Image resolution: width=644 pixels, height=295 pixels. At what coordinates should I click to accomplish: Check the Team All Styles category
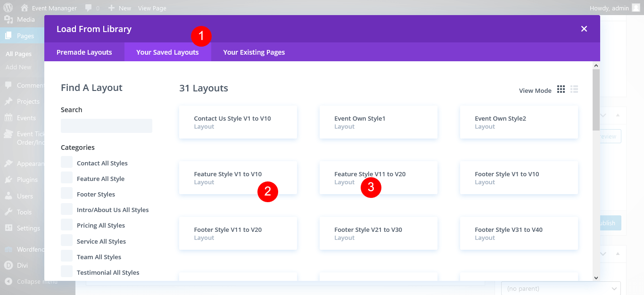(66, 256)
